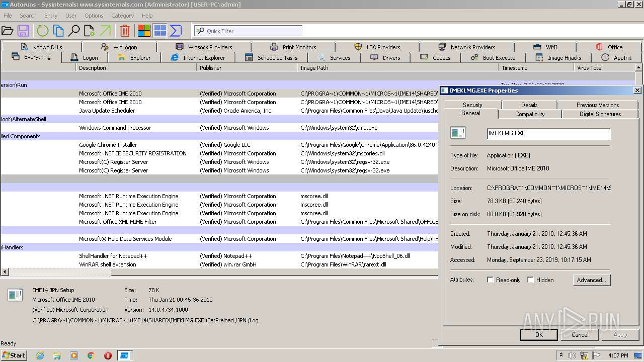Switch to the Image Hijacks tab
This screenshot has height=362, width=644.
(x=558, y=58)
